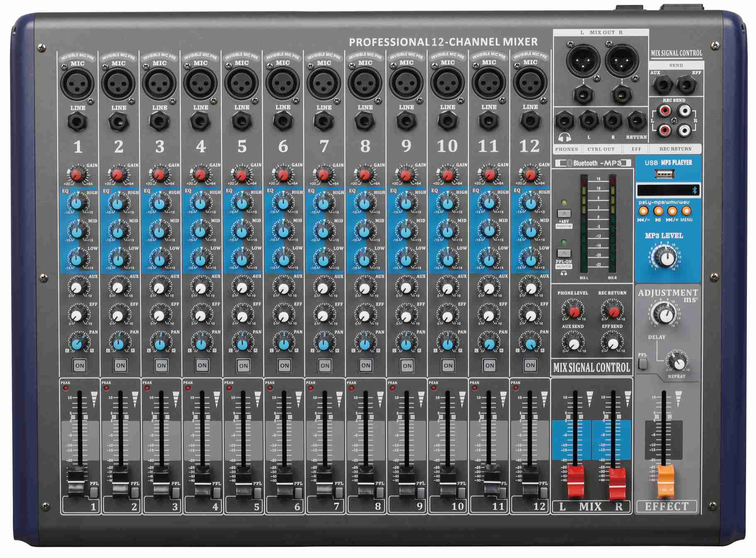Click the MP3 player black display screen

668,190
